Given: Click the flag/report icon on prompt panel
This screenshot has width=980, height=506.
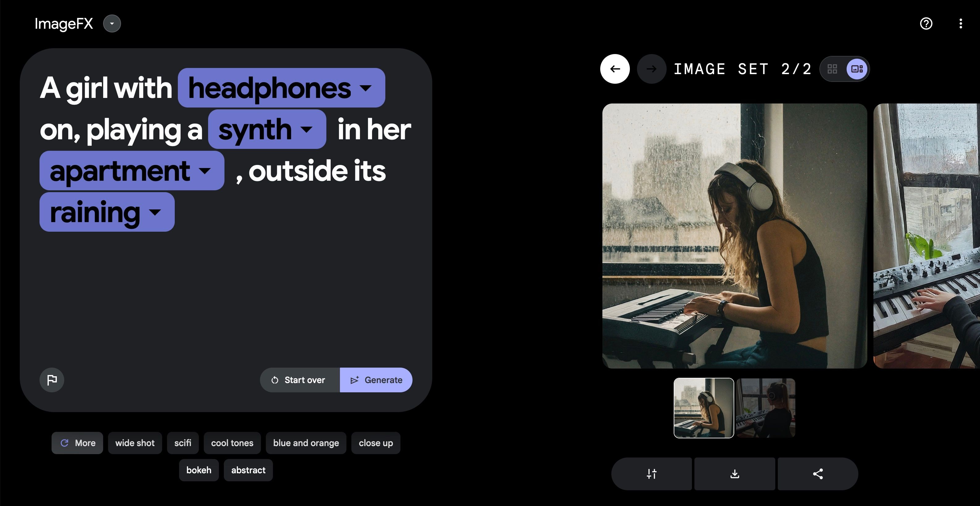Looking at the screenshot, I should tap(52, 379).
